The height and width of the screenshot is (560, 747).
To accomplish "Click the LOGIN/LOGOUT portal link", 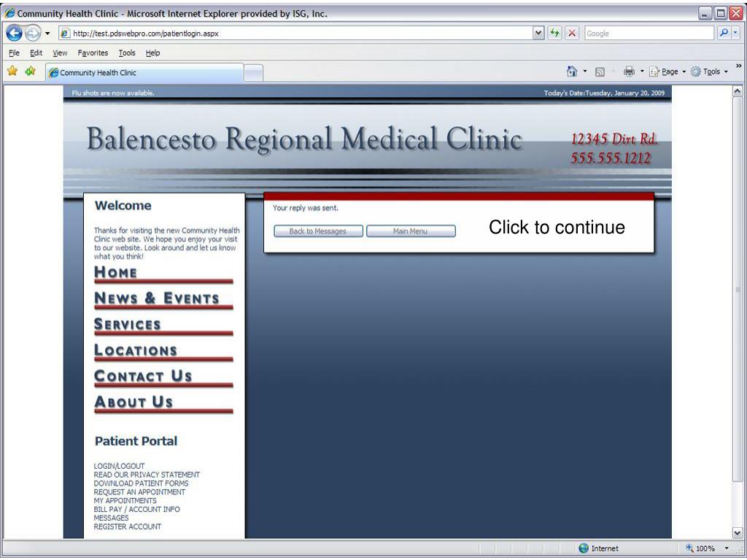I will [x=119, y=466].
